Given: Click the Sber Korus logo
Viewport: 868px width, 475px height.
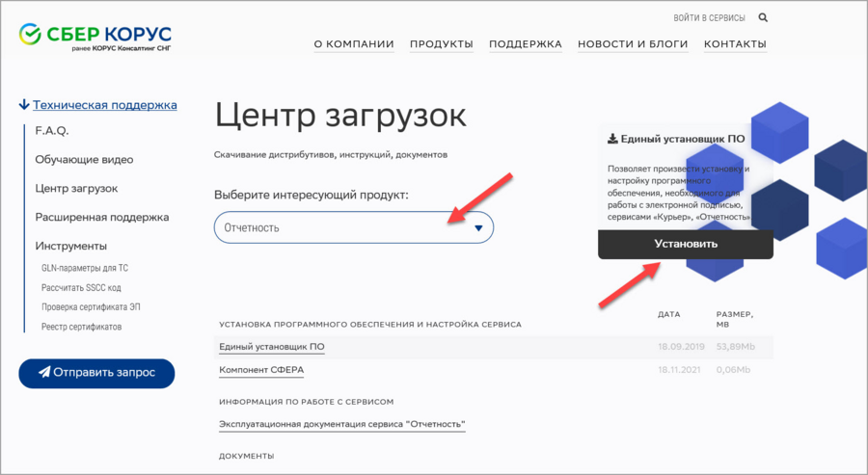Looking at the screenshot, I should click(x=95, y=37).
